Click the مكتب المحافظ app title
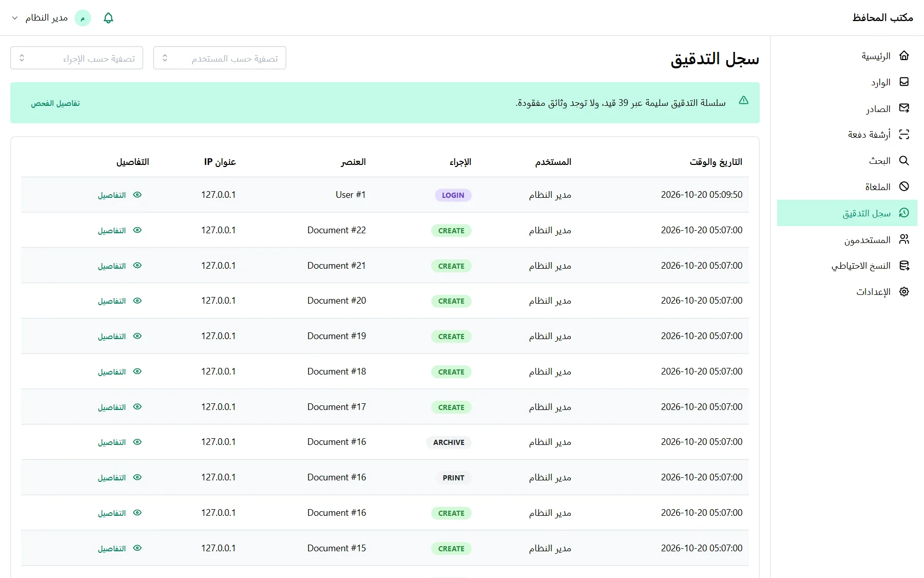 point(882,17)
